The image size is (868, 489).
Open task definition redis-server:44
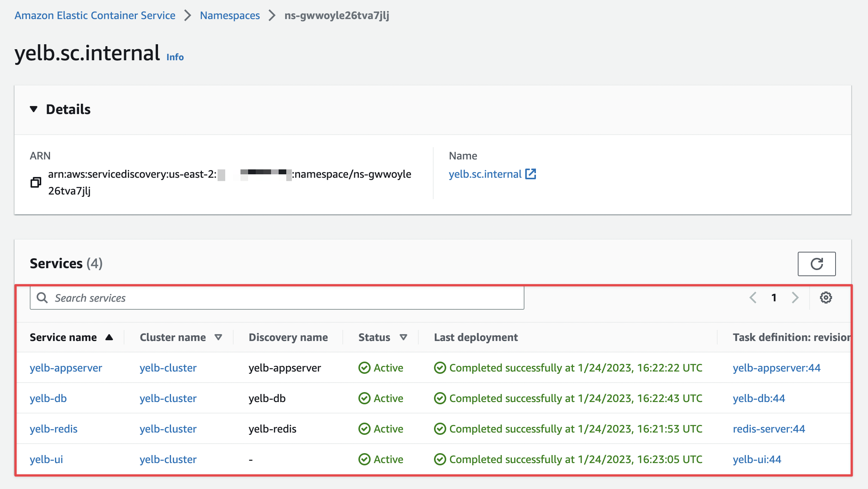click(769, 429)
